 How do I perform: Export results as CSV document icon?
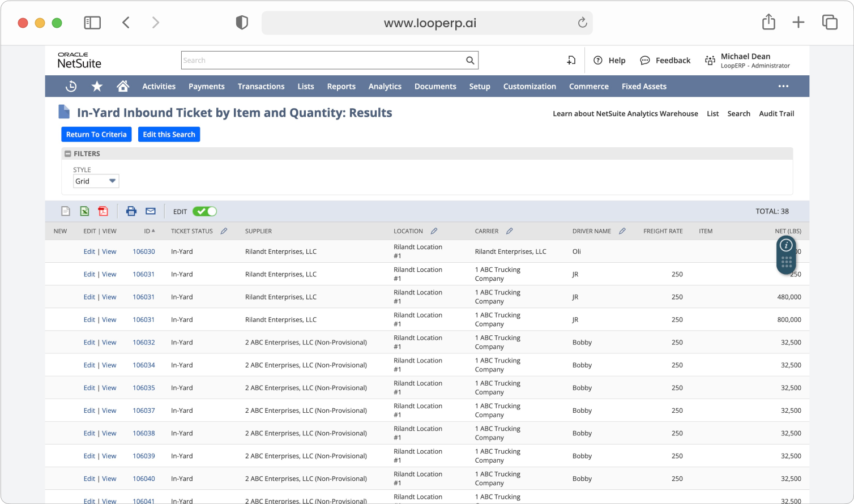pyautogui.click(x=66, y=211)
